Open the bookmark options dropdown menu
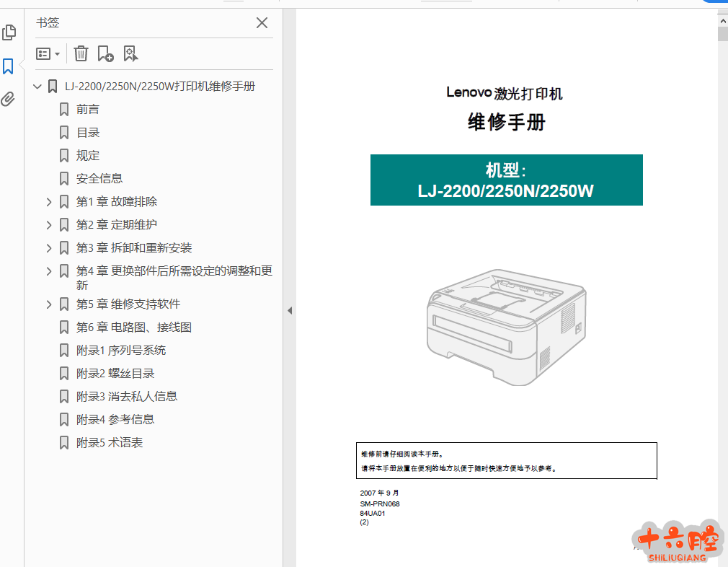728x567 pixels. (x=48, y=53)
